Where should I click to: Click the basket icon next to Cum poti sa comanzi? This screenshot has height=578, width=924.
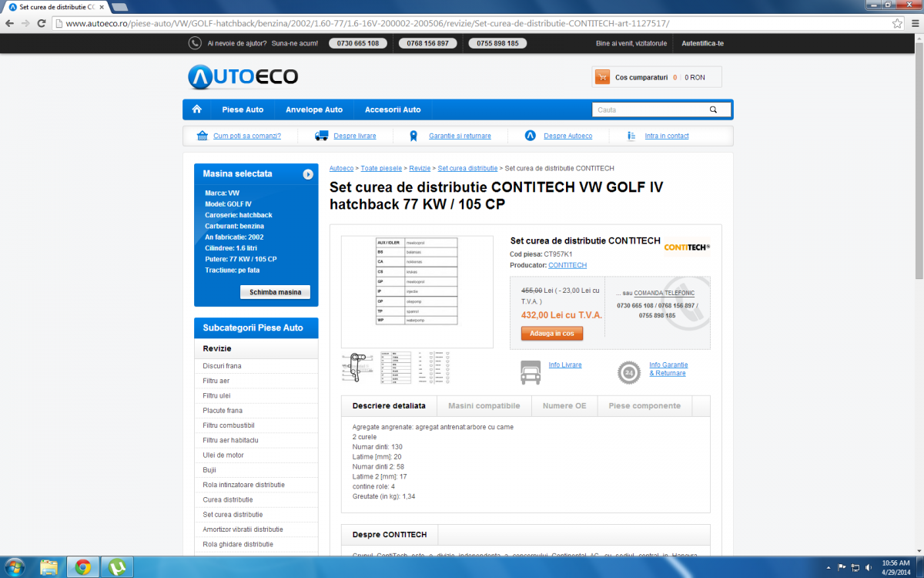coord(203,136)
